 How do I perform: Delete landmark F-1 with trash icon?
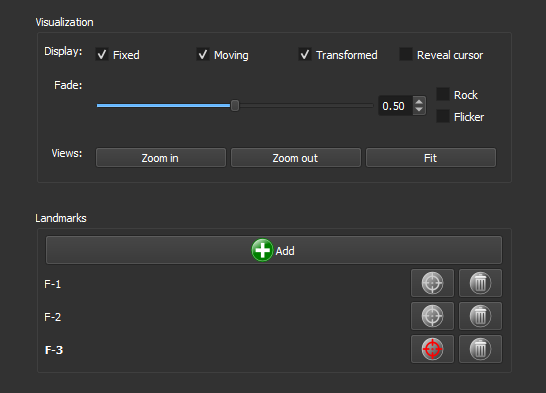(x=480, y=283)
